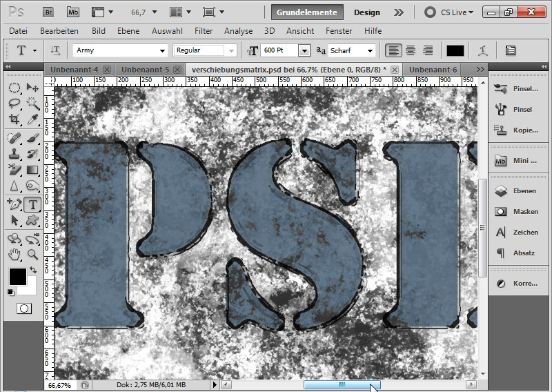Select the Hand tool

(x=14, y=254)
